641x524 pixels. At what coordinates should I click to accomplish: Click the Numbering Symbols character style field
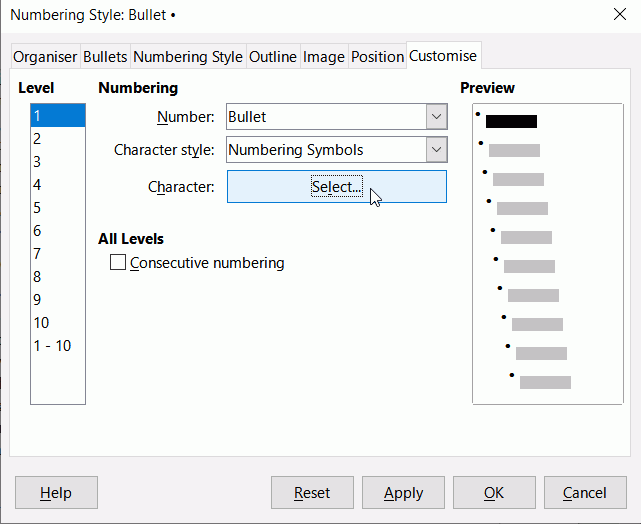327,150
